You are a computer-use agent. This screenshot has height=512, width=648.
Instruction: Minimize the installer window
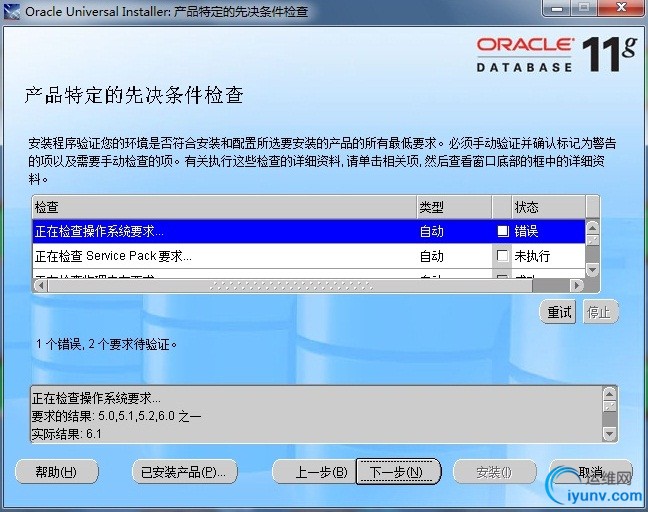[x=556, y=8]
